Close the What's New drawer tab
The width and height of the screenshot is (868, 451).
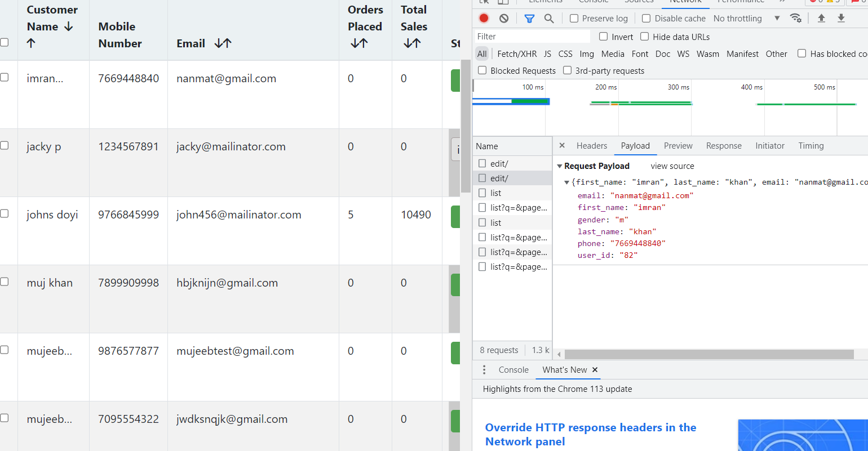pyautogui.click(x=595, y=370)
